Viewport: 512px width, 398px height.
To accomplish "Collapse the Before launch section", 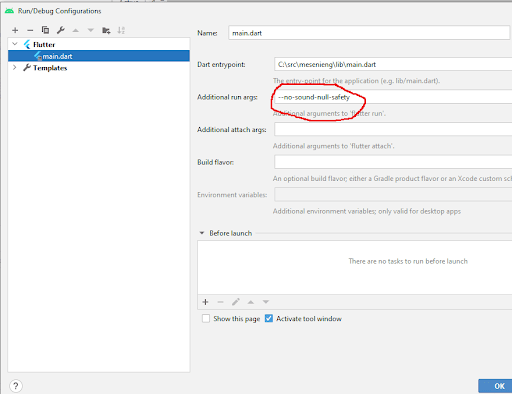I will point(202,233).
